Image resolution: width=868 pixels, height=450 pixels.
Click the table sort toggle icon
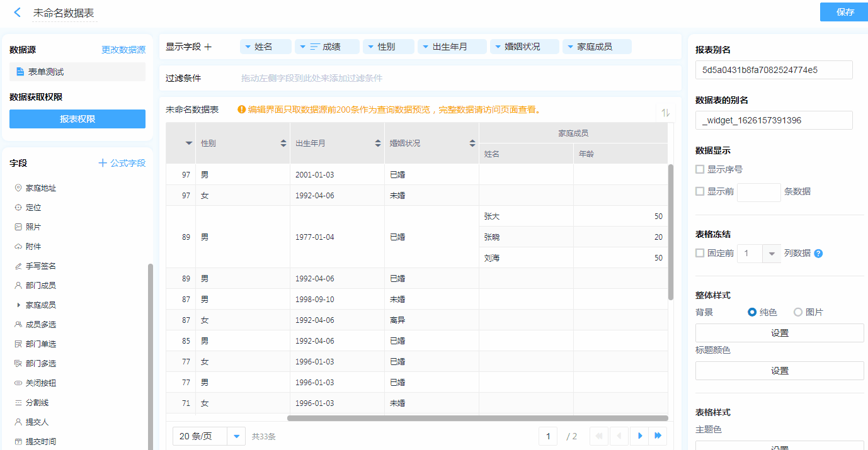click(665, 113)
